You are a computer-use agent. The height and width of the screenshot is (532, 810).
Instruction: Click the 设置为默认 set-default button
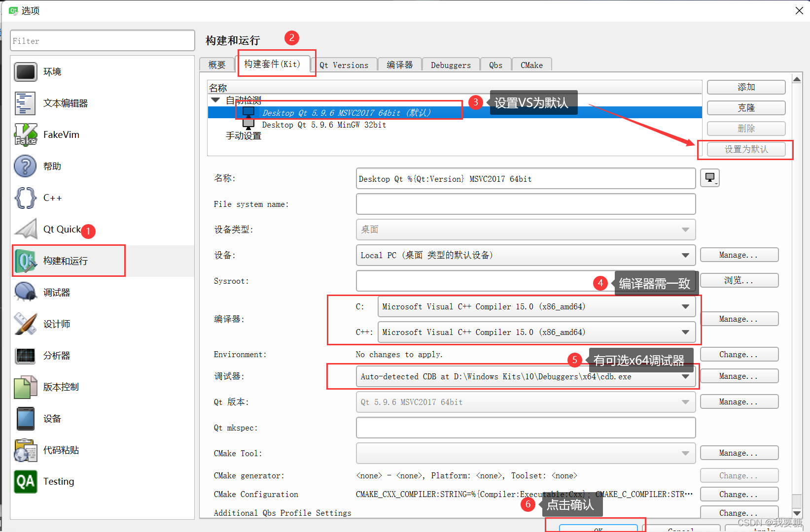tap(746, 149)
